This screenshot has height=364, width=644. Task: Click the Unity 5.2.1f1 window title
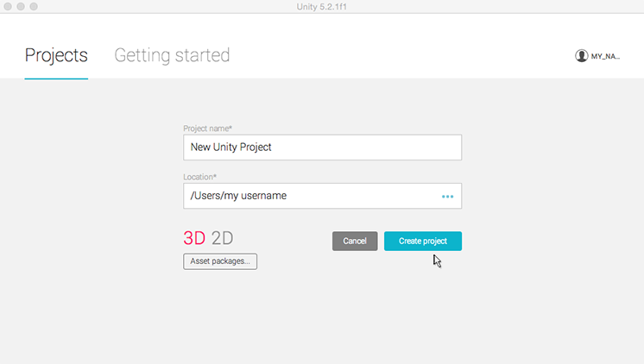(x=322, y=6)
